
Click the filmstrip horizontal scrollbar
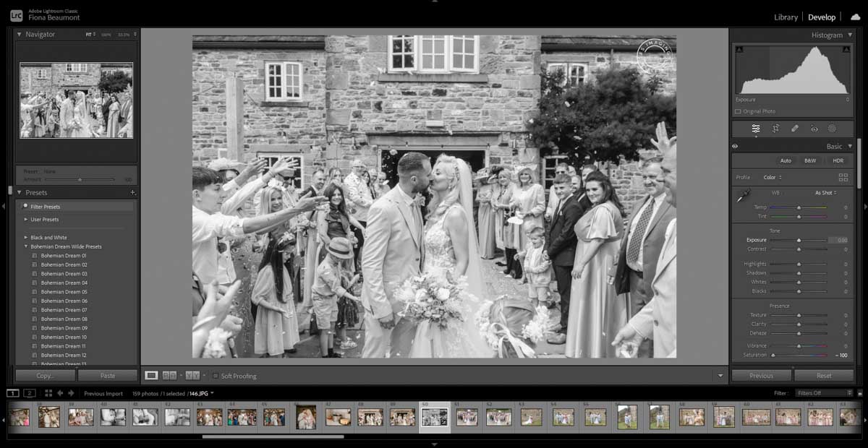(273, 436)
